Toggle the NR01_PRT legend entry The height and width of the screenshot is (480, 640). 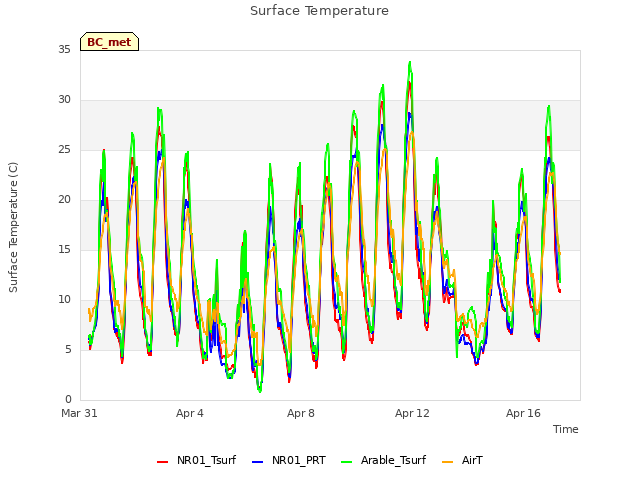coord(289,461)
